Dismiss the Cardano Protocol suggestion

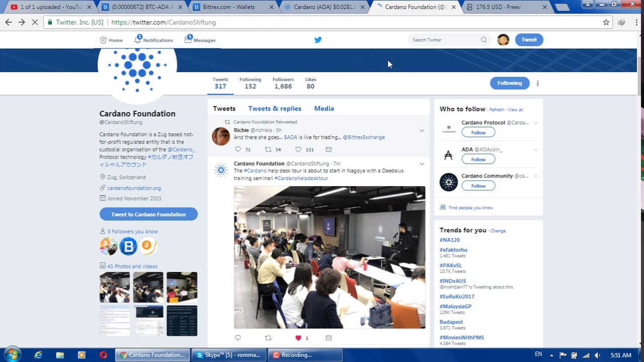[535, 123]
